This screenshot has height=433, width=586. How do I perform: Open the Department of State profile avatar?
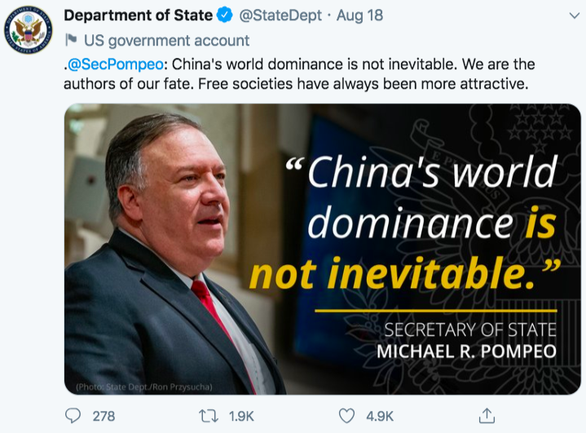(x=28, y=30)
